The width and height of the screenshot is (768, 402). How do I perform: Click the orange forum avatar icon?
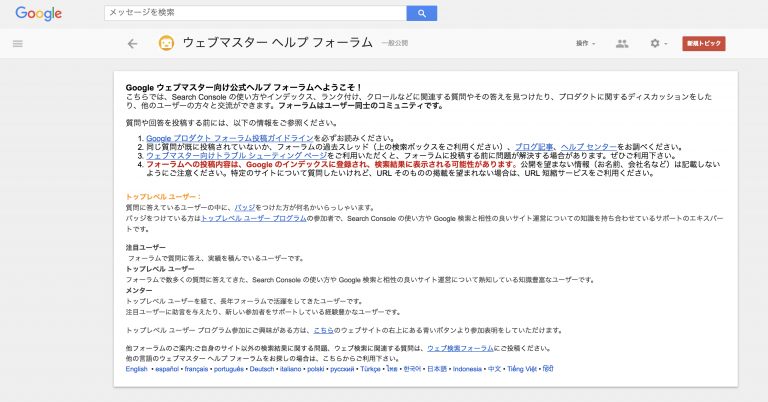(x=166, y=43)
